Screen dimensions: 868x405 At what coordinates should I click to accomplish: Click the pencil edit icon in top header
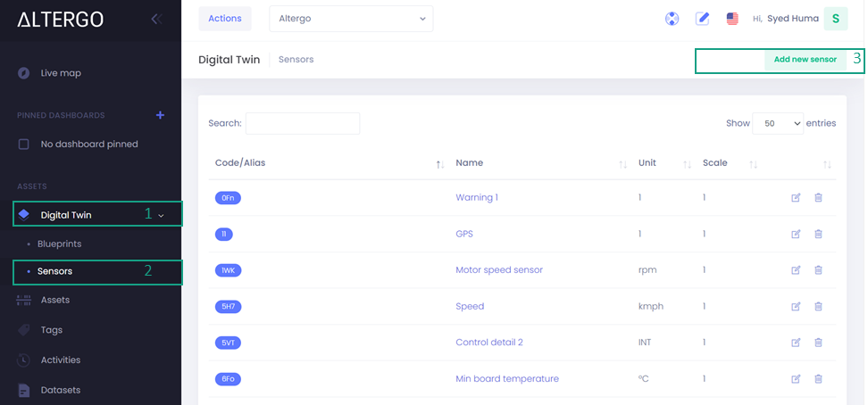pyautogui.click(x=703, y=19)
